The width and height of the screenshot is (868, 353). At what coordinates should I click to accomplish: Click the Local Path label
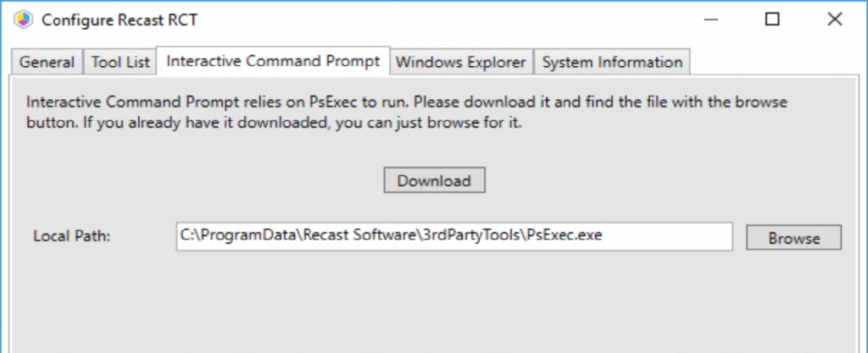72,237
